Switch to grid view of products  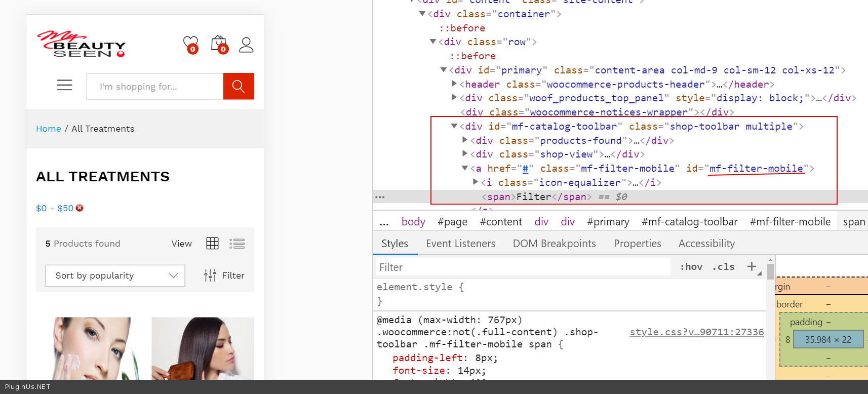212,244
